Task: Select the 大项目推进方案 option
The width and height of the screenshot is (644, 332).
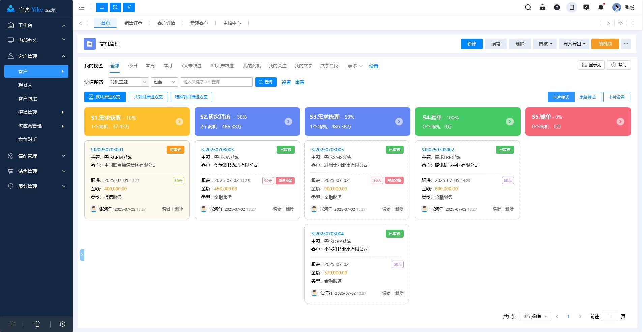Action: tap(148, 97)
